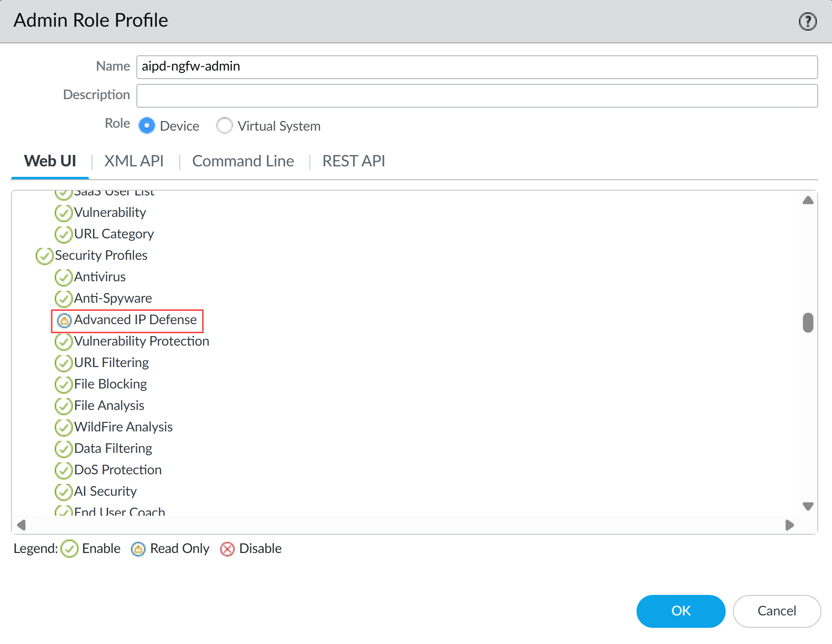832x644 pixels.
Task: Toggle the File Blocking permission icon
Action: tap(63, 385)
